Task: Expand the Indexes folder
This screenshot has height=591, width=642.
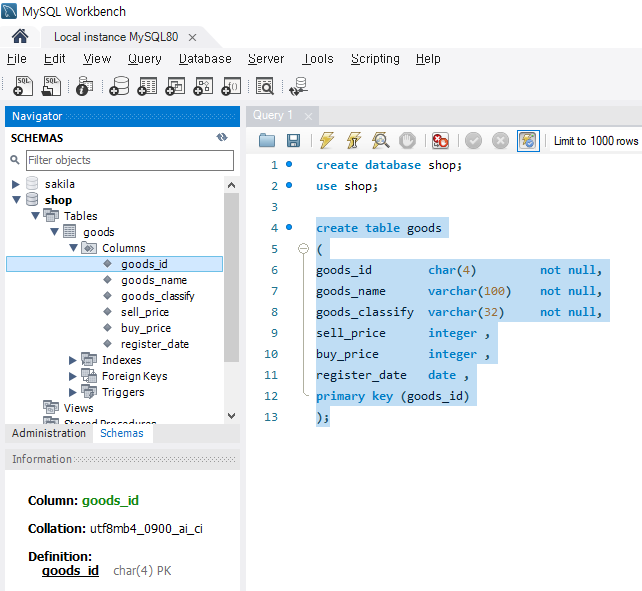Action: click(x=72, y=360)
